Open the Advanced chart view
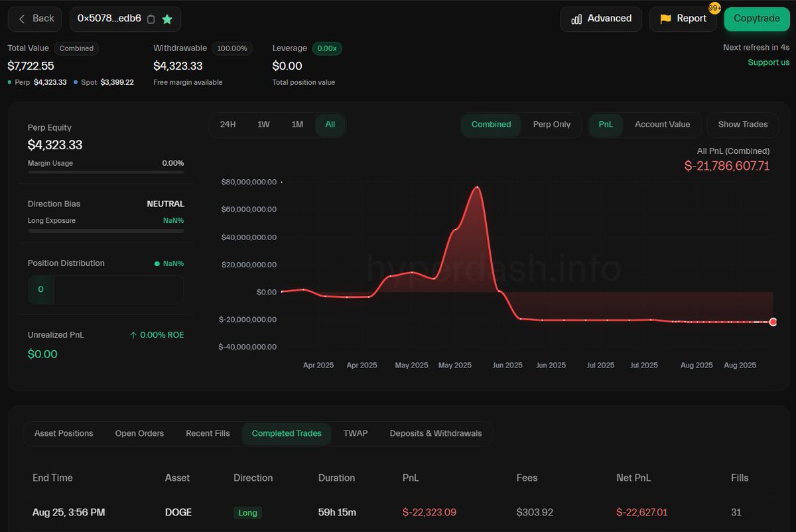This screenshot has height=532, width=796. click(x=601, y=19)
